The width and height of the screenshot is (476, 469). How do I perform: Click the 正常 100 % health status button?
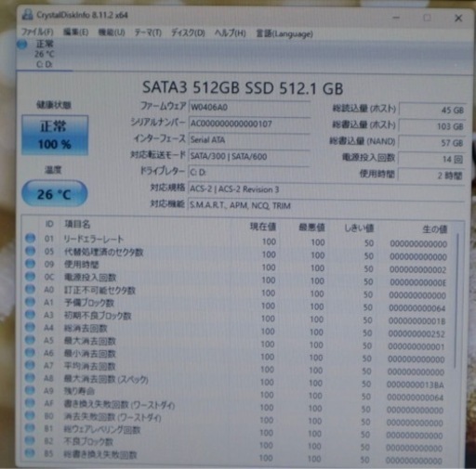[x=55, y=135]
